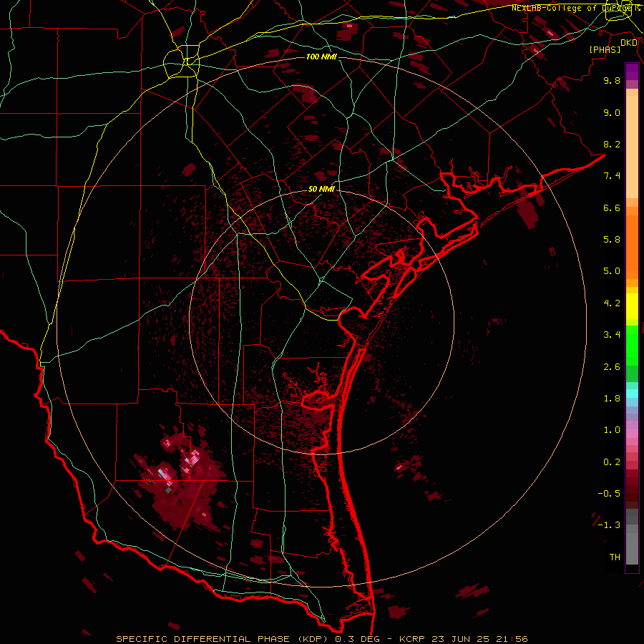The height and width of the screenshot is (644, 644).
Task: Click the orange segment of the color bar
Action: (632, 248)
